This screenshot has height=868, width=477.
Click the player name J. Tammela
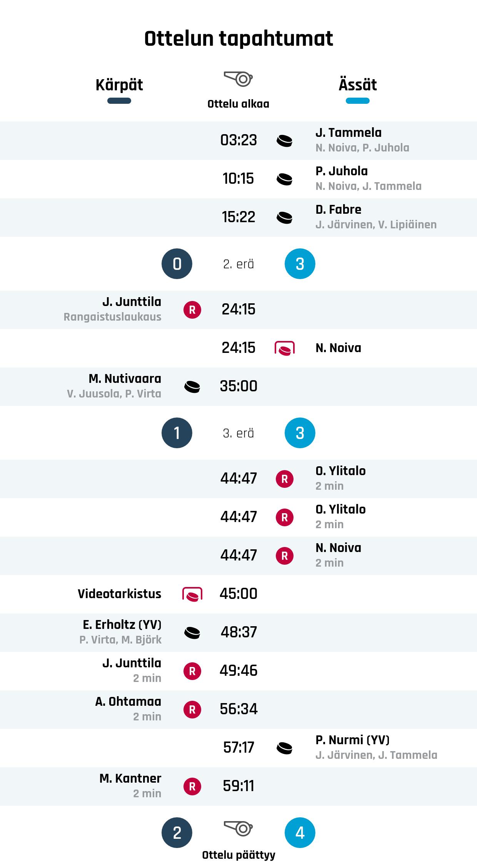(x=349, y=133)
